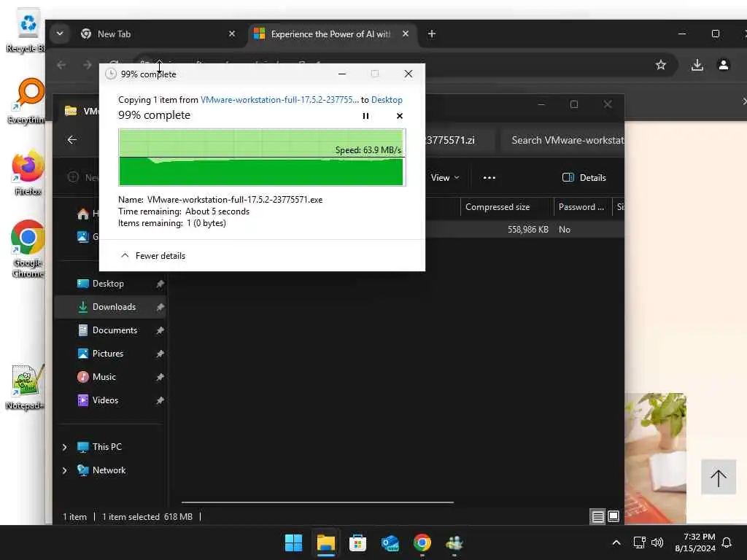
Task: Open Chrome tab search dropdown
Action: (60, 34)
